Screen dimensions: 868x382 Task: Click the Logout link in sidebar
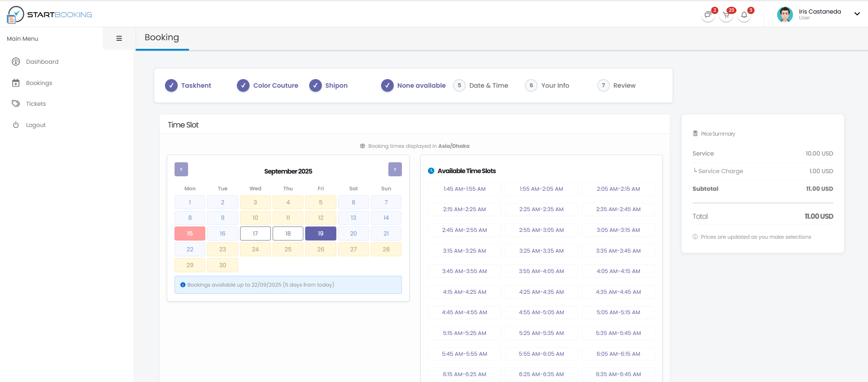coord(36,125)
